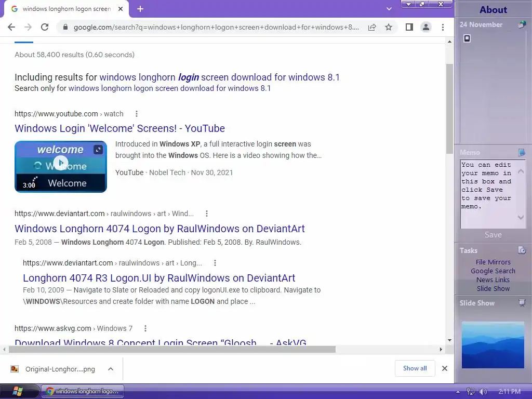Open options for the askvg.com result
Screen dimensions: 532x399
click(145, 328)
